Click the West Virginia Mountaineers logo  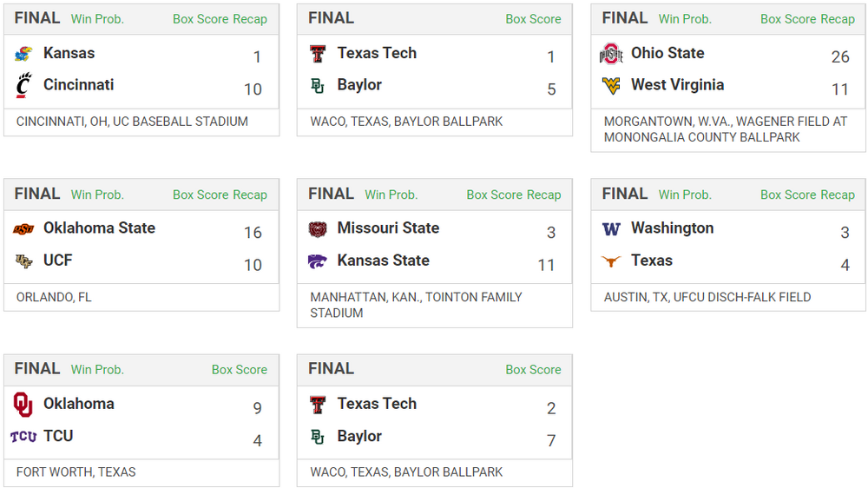point(611,85)
